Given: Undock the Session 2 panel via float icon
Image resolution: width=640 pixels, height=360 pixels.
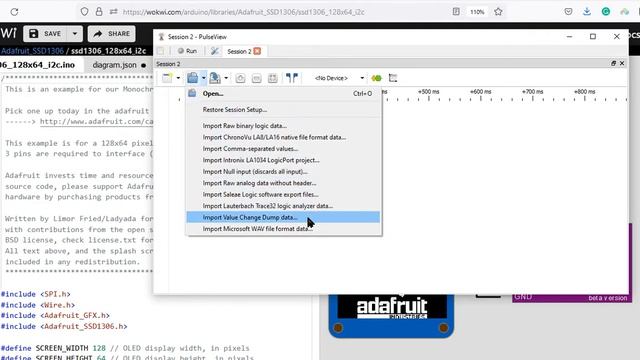Looking at the screenshot, I should 613,63.
